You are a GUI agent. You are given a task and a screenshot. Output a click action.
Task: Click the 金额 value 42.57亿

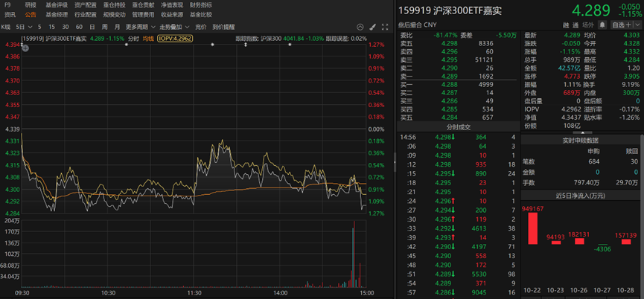pos(569,68)
